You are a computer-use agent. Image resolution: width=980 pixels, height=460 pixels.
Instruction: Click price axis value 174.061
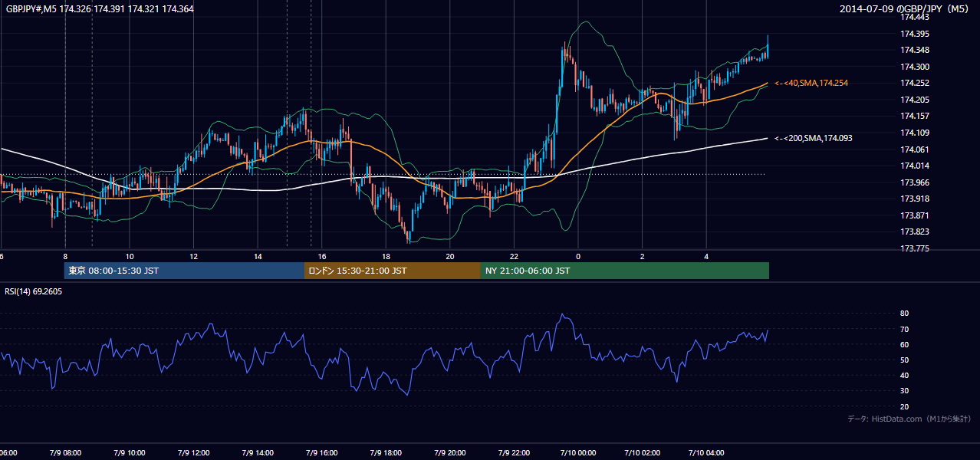[x=915, y=149]
